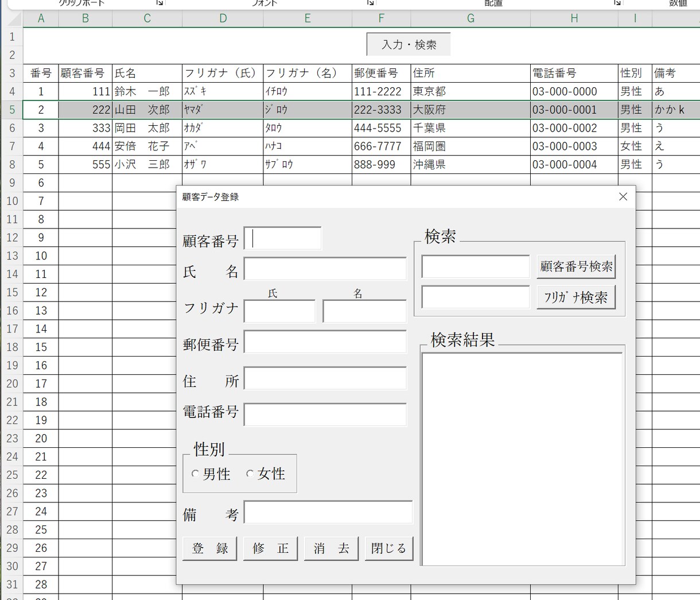This screenshot has width=700, height=600.
Task: Open the クリップボード group dialog launcher
Action: pos(160,3)
